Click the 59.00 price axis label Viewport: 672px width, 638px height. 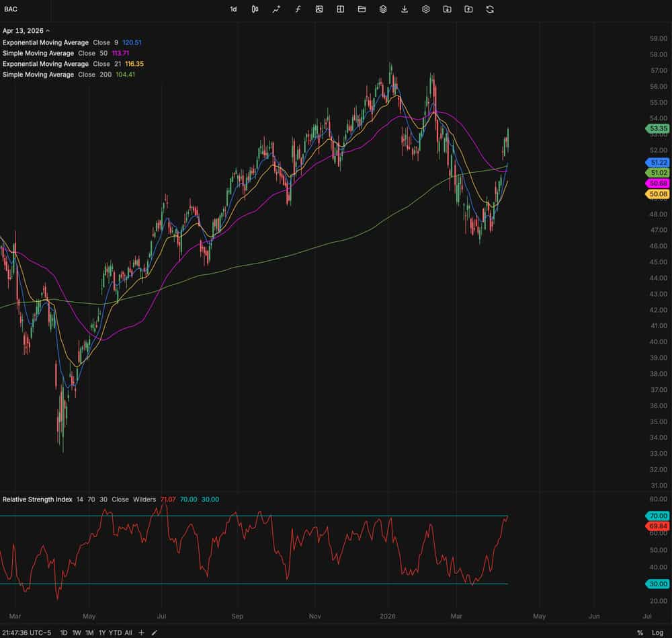coord(659,38)
